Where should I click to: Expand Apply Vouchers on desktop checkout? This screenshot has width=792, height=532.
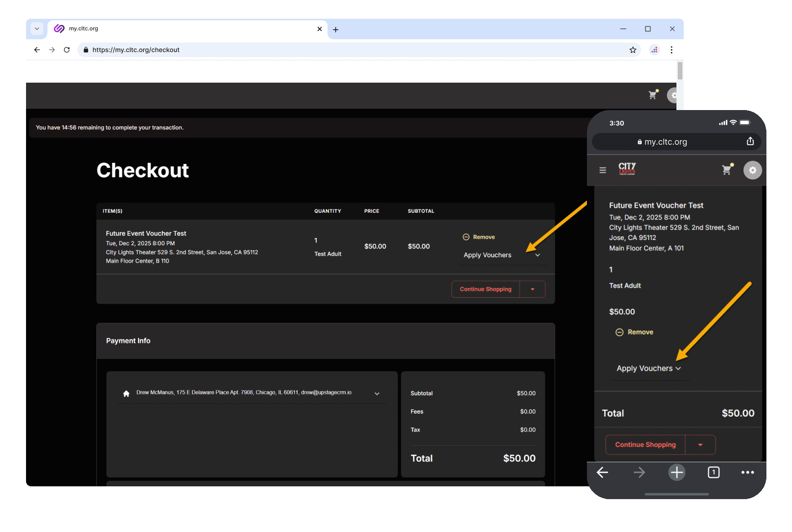(x=502, y=255)
